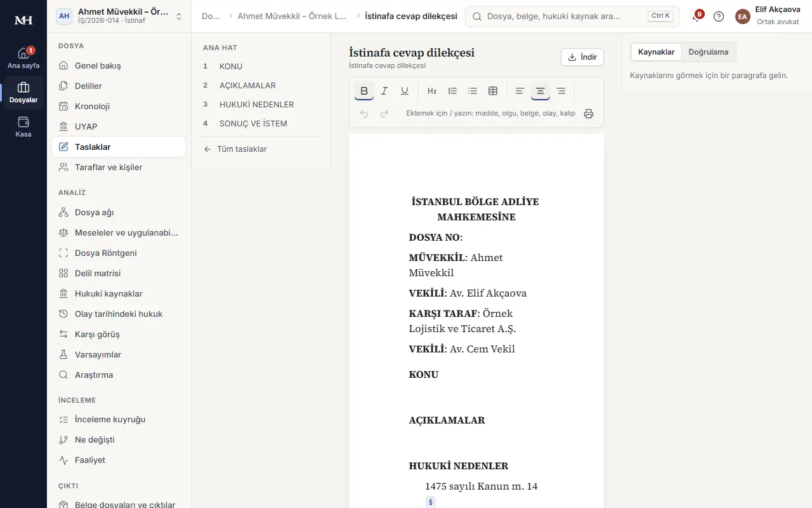Toggle underline formatting

pyautogui.click(x=405, y=91)
